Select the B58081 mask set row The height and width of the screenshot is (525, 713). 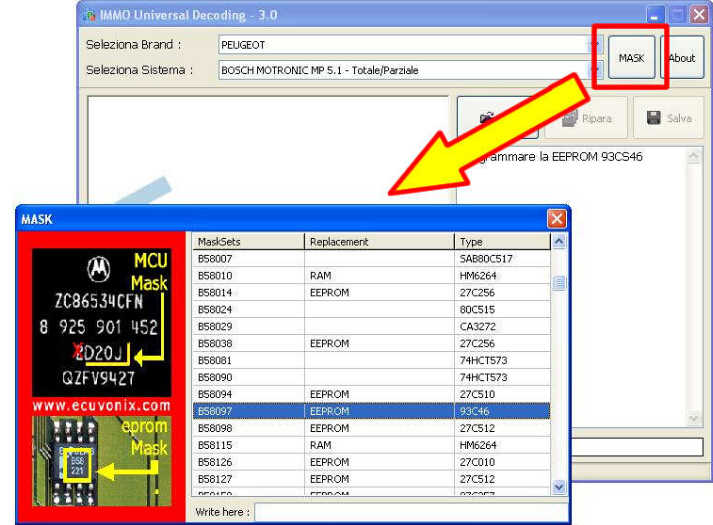point(372,360)
